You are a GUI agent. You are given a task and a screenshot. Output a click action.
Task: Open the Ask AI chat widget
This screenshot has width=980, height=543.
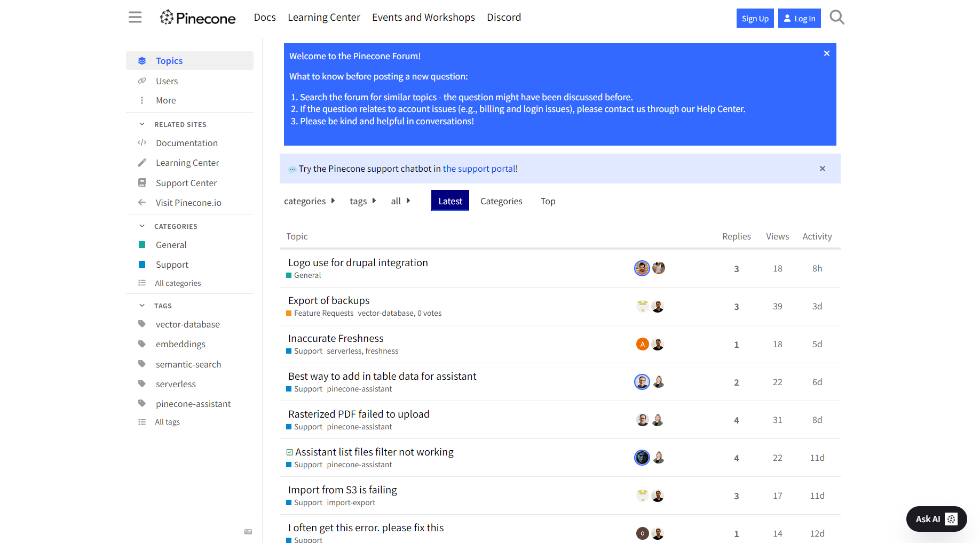936,519
